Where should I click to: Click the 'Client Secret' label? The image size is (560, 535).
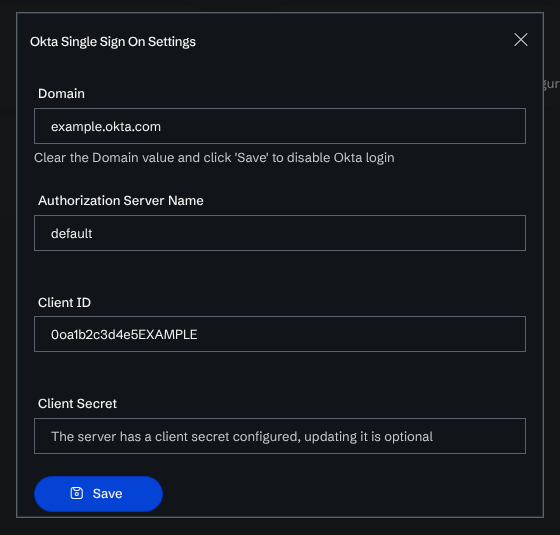click(x=77, y=404)
